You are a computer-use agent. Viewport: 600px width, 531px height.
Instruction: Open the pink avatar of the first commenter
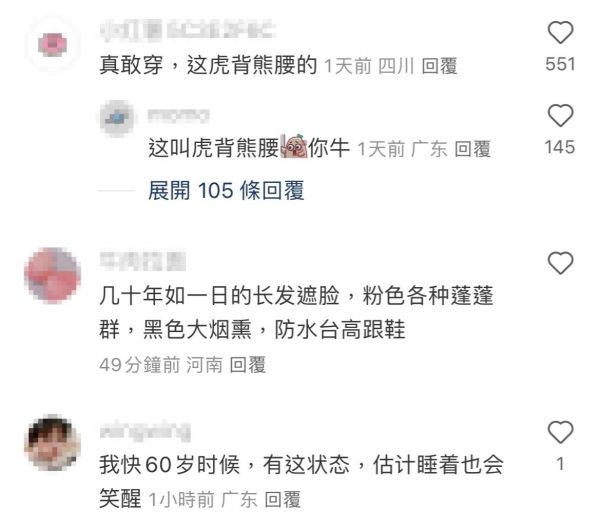pyautogui.click(x=52, y=44)
